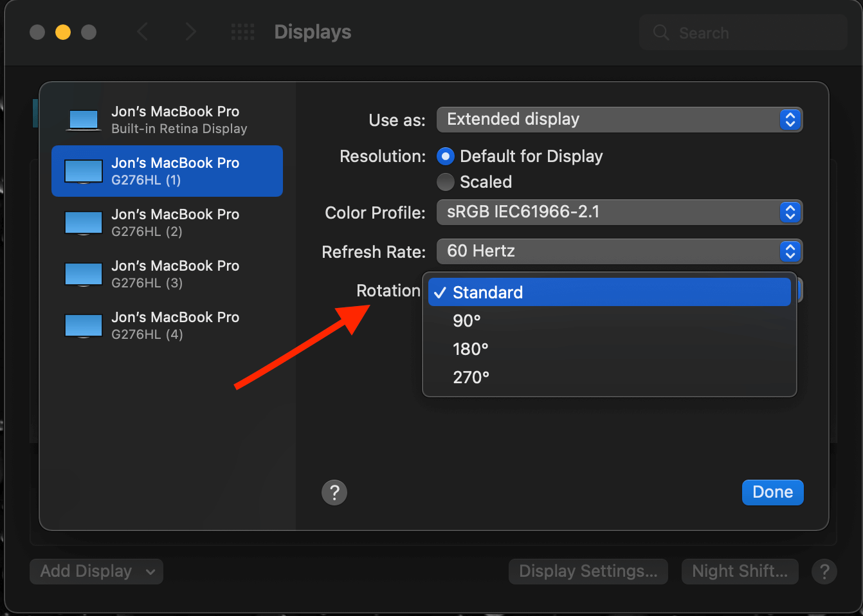Select the Built-in Retina Display entry
Image resolution: width=863 pixels, height=616 pixels.
(167, 120)
